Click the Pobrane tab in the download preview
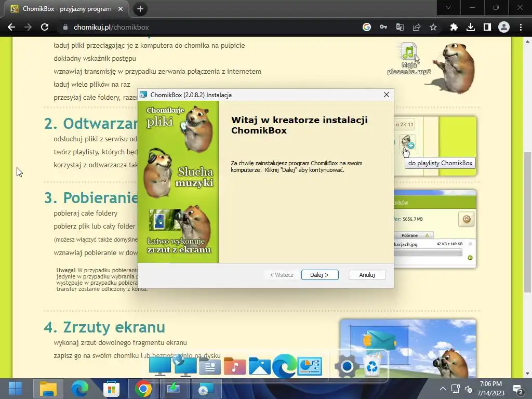Image resolution: width=532 pixels, height=399 pixels. (x=413, y=235)
